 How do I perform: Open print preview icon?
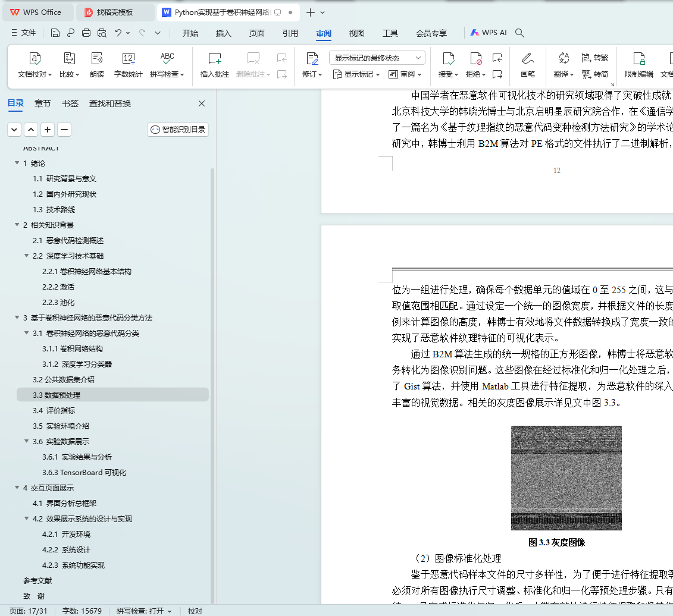[102, 33]
